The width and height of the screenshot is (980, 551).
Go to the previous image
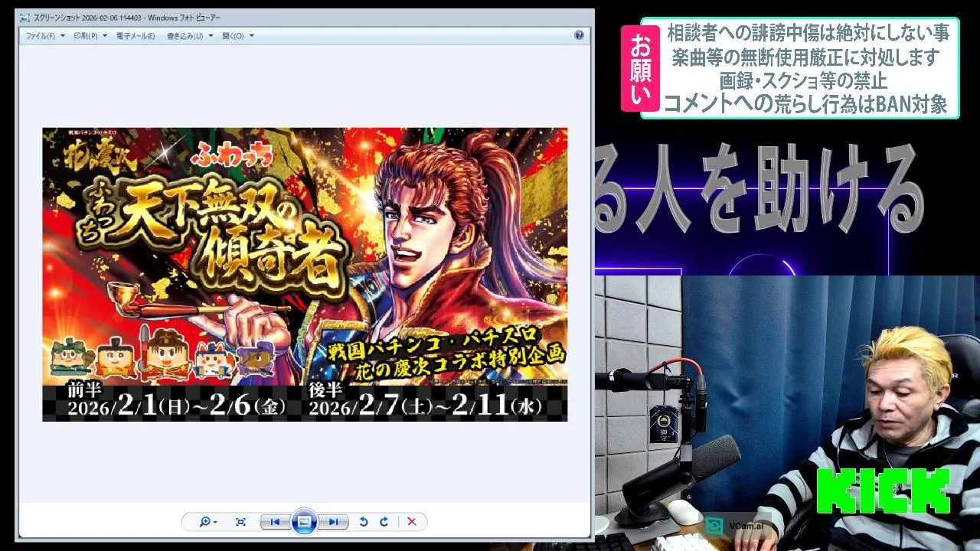pyautogui.click(x=275, y=522)
